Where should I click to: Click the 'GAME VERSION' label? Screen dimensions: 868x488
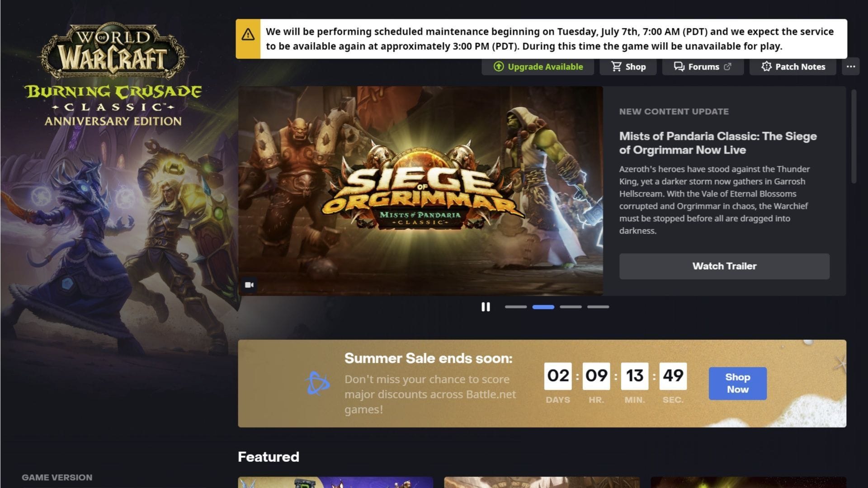pos(57,478)
